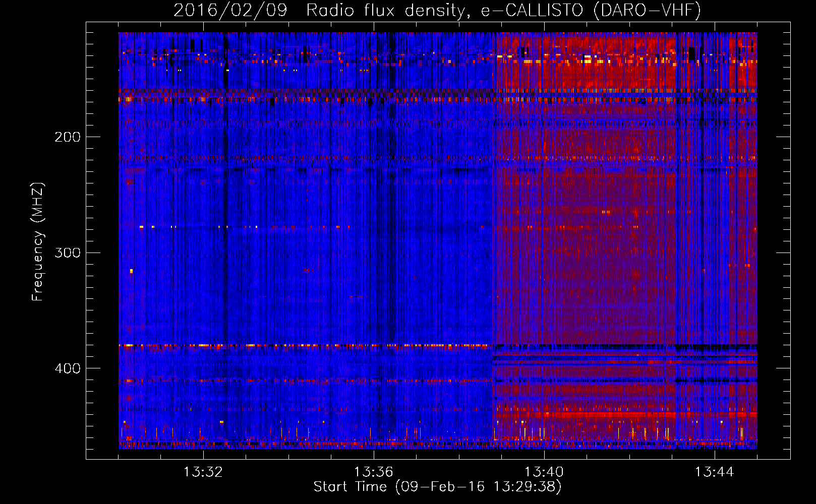Click the 'Frequency (MHZ)' axis label
The image size is (816, 504).
coord(38,242)
